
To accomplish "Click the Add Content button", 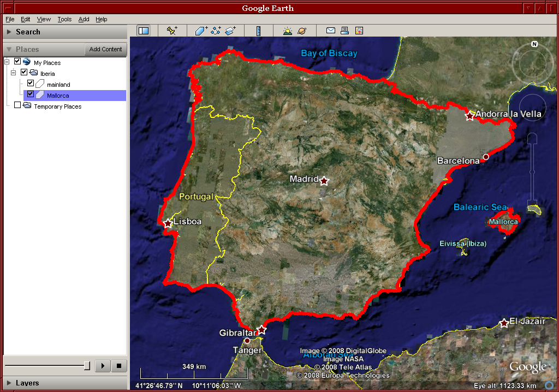I will pos(105,49).
